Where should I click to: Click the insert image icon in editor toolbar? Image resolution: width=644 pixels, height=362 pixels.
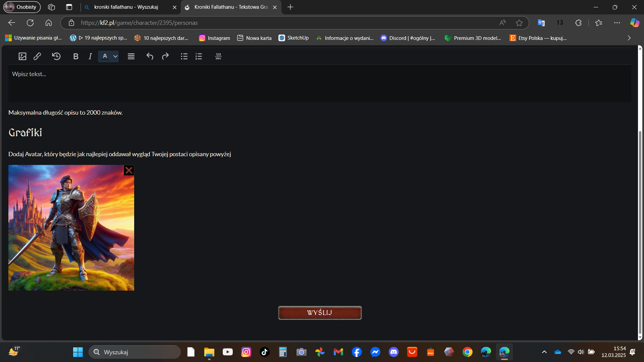[22, 56]
